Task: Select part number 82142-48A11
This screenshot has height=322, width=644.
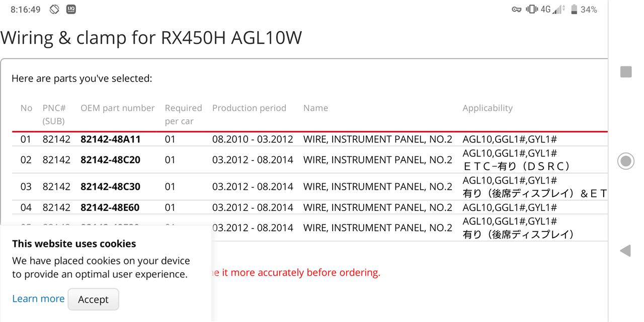Action: [111, 139]
